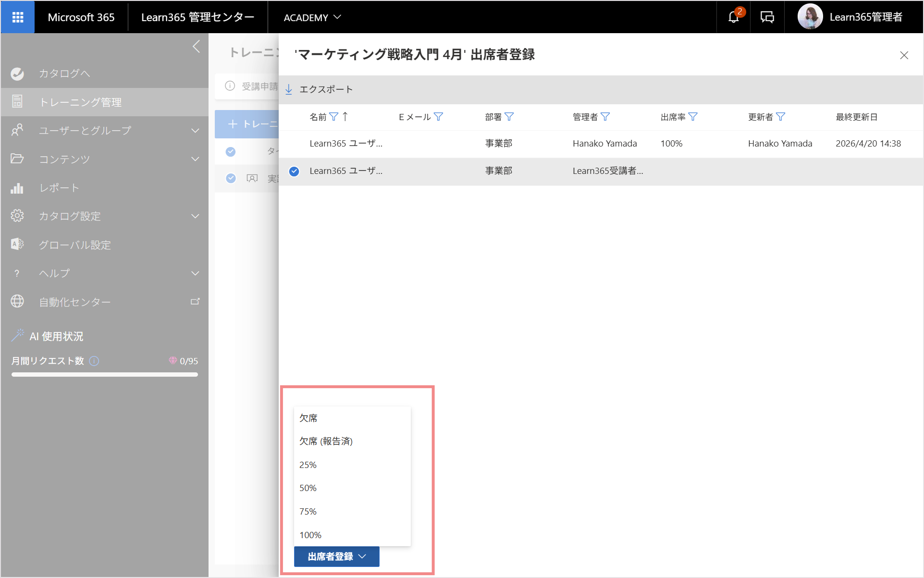Select 欠席 from attendance menu
924x578 pixels.
point(352,418)
